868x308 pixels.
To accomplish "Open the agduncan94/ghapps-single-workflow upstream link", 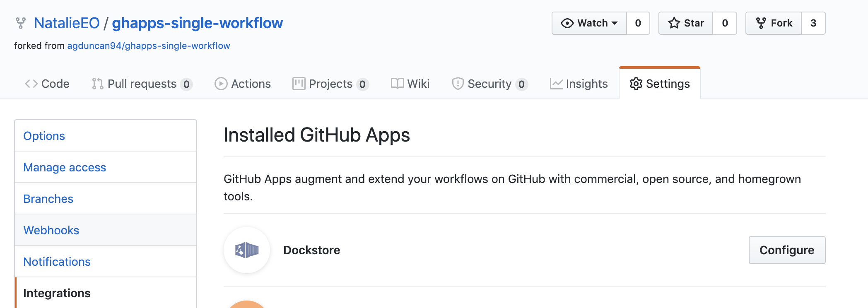I will 149,46.
